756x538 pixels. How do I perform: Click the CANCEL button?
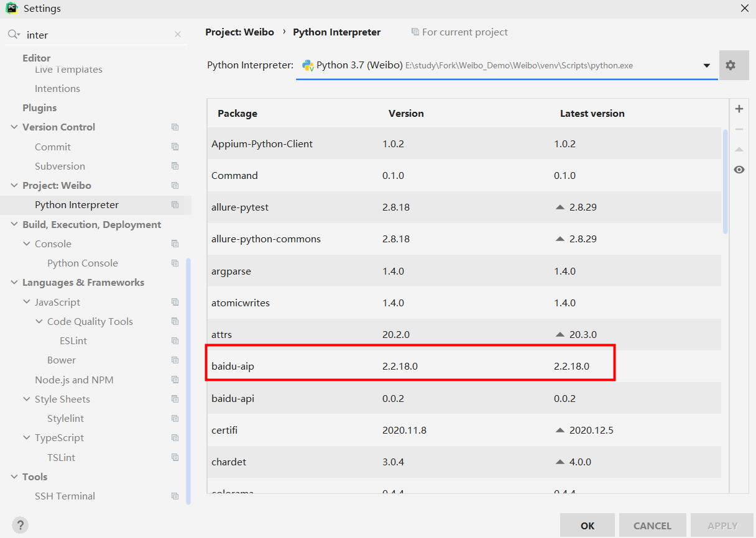pos(653,526)
